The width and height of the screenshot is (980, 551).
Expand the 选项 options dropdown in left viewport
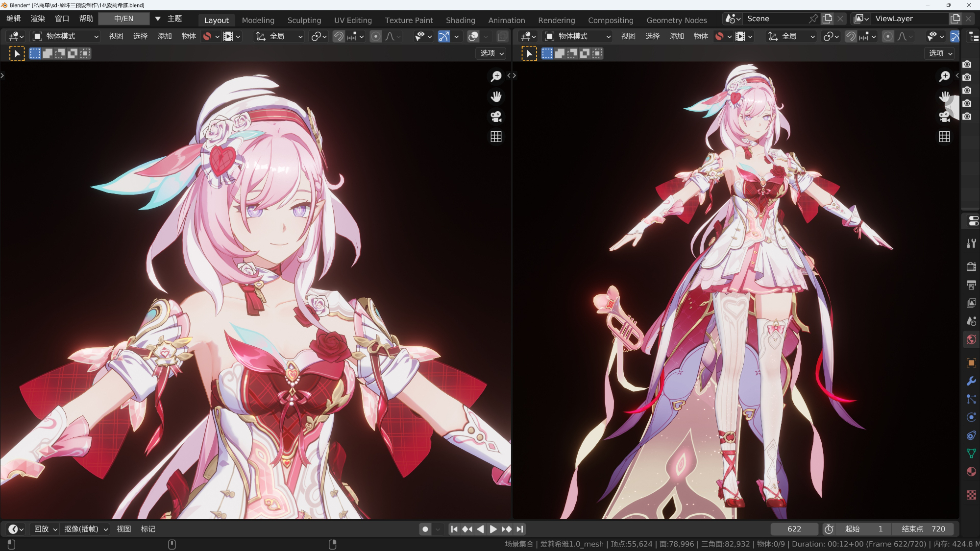point(491,53)
